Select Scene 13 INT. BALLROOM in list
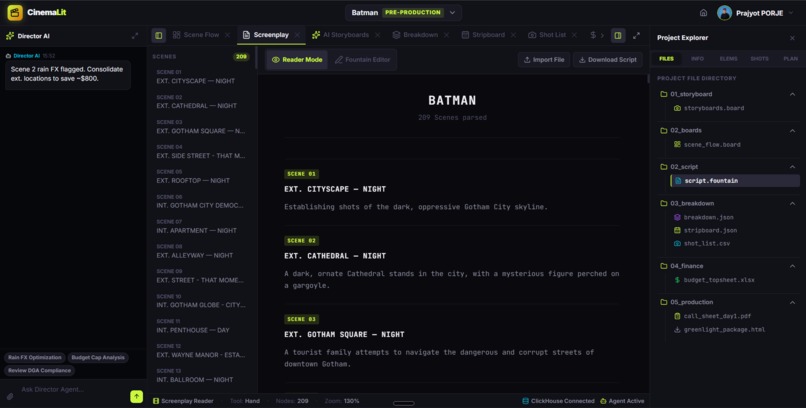 (200, 376)
